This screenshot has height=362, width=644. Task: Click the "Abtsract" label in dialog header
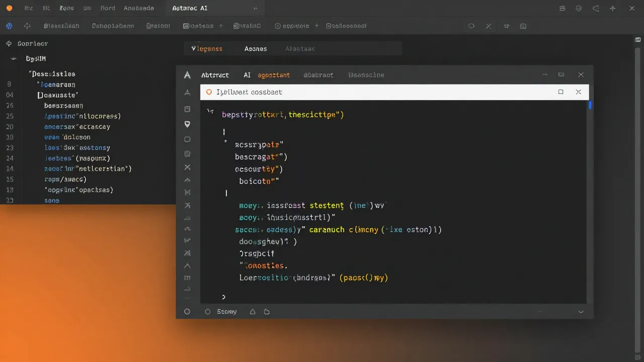point(215,75)
